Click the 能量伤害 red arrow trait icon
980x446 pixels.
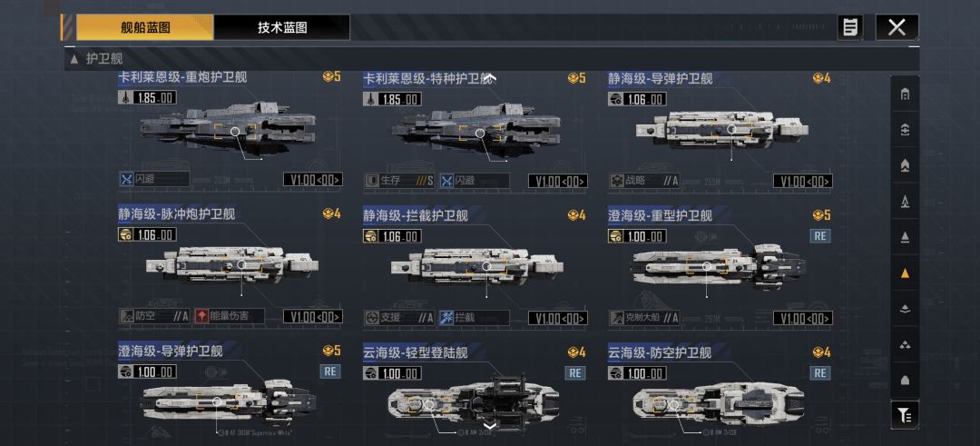pyautogui.click(x=201, y=316)
